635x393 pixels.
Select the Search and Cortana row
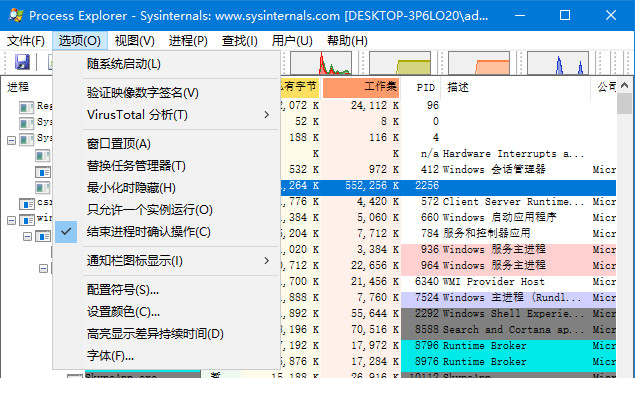[448, 329]
